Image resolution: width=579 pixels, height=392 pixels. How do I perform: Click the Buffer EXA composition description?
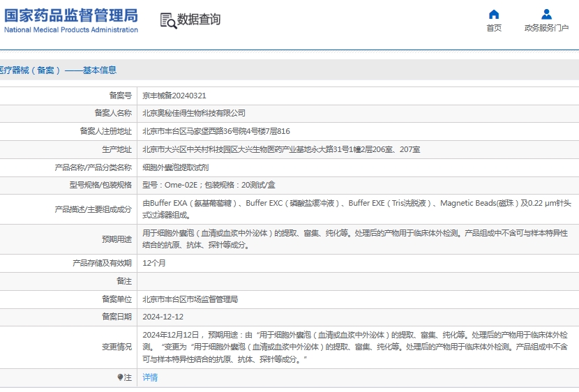tap(356, 209)
